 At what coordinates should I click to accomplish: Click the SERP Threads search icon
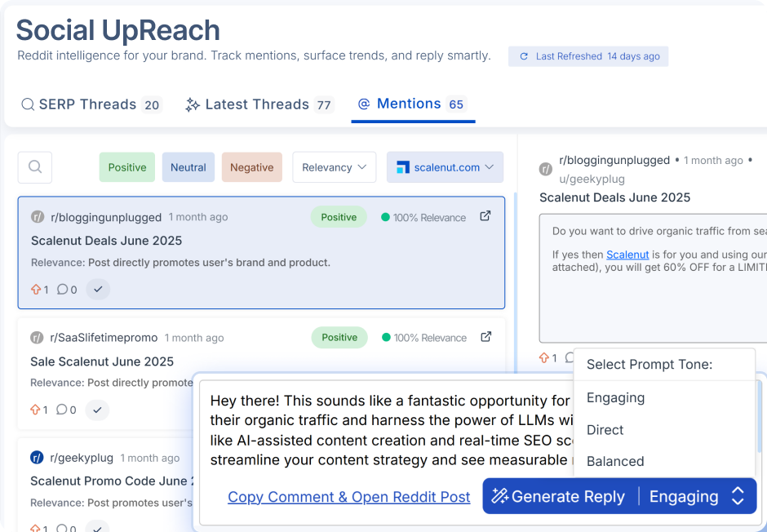point(28,104)
